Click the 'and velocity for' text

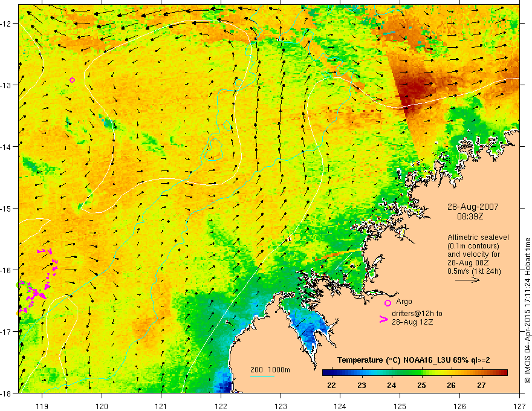point(473,254)
